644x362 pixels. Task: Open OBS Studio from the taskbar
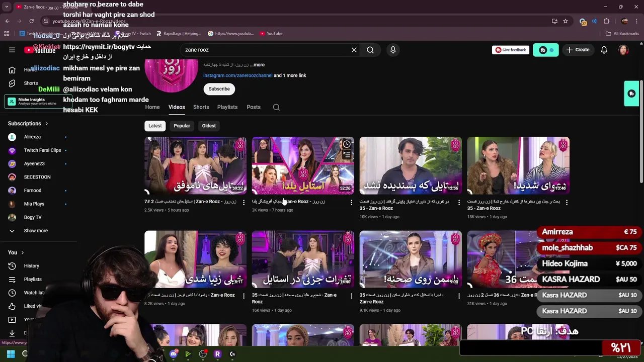click(203, 354)
